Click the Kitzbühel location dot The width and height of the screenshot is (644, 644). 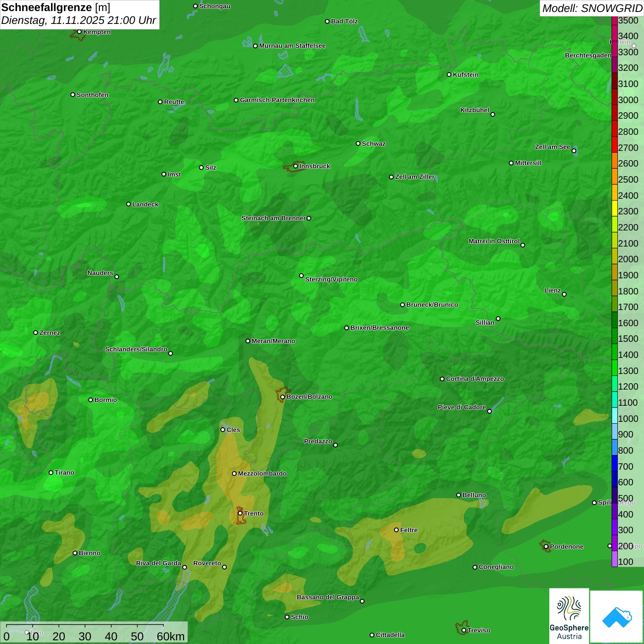(493, 115)
